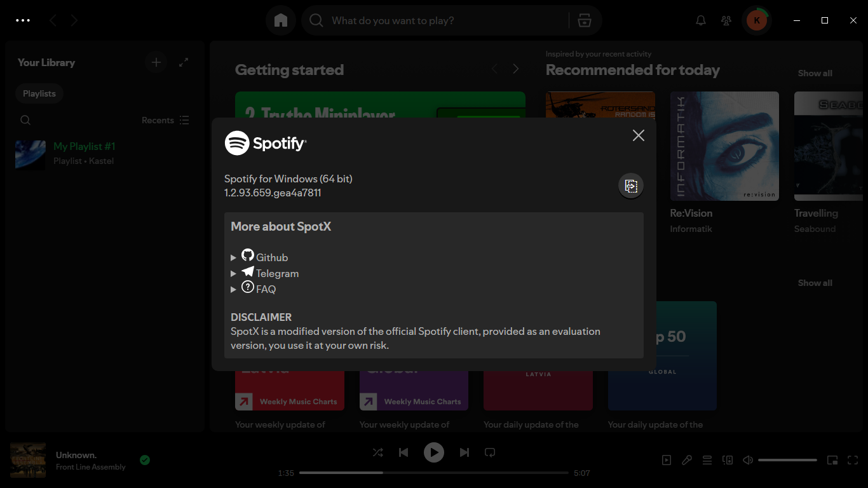Skip to the next track

pyautogui.click(x=465, y=452)
